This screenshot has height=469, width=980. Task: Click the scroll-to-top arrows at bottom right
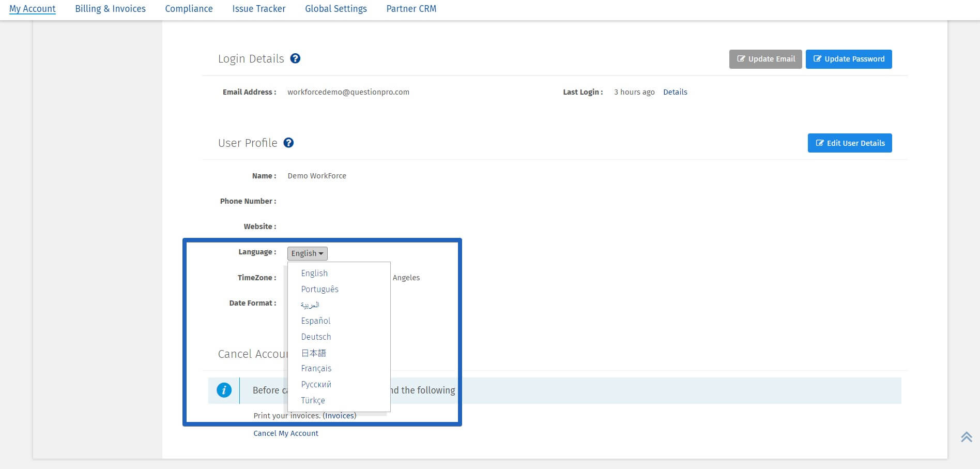[966, 437]
